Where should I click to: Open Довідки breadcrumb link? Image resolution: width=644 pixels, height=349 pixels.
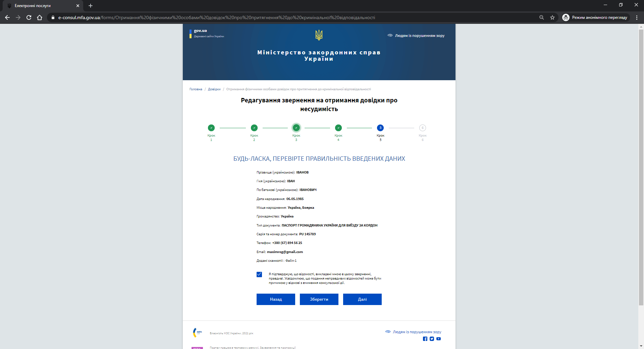214,89
